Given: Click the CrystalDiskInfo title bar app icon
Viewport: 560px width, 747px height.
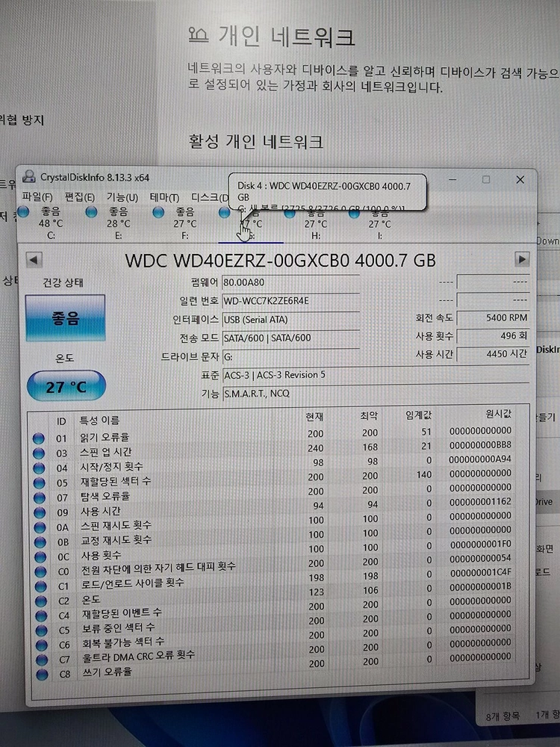Looking at the screenshot, I should click(x=30, y=177).
